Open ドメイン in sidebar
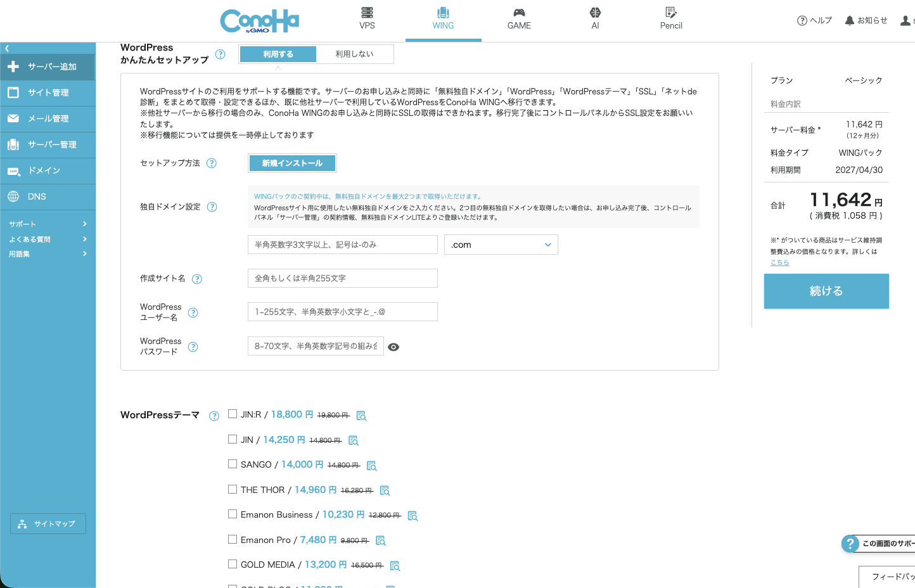 pyautogui.click(x=48, y=170)
